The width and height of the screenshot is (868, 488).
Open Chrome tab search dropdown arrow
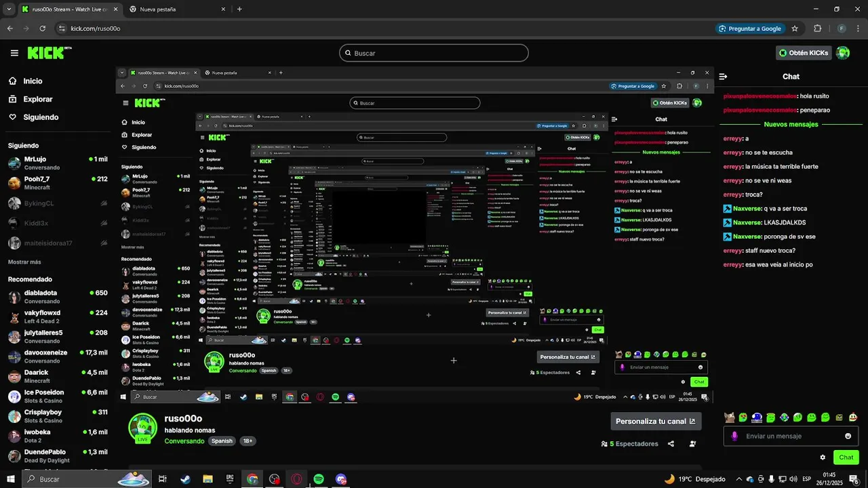point(9,9)
